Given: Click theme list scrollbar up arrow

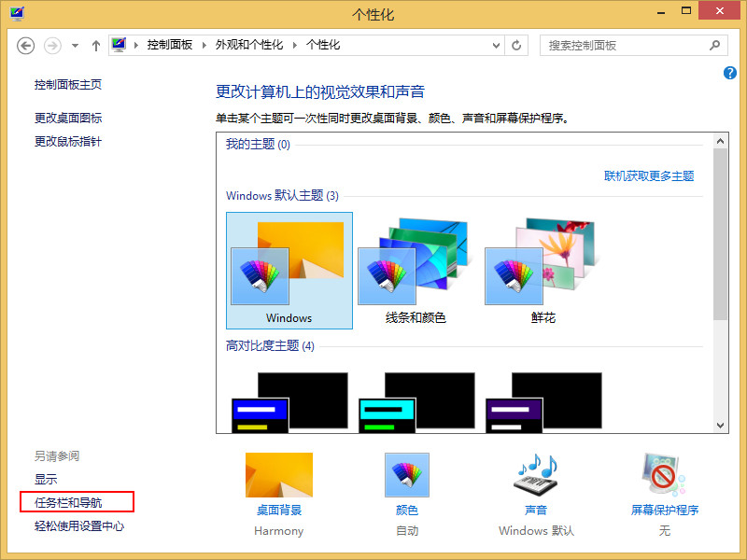Looking at the screenshot, I should tap(720, 141).
